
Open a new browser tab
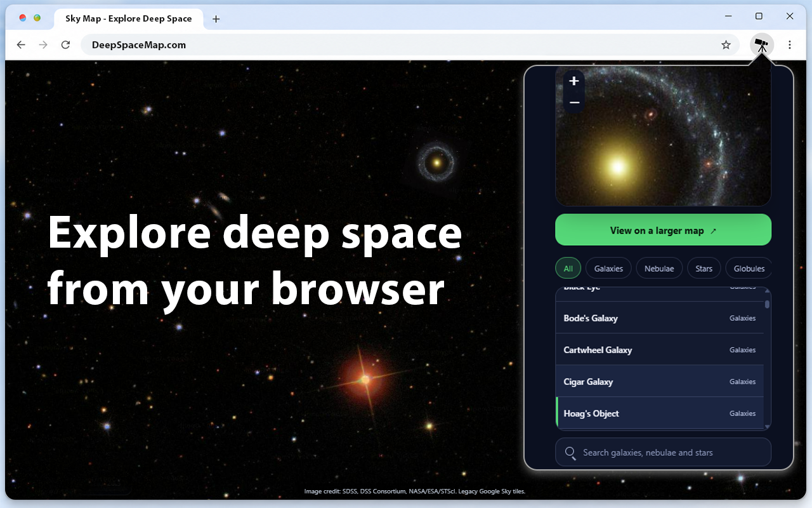point(216,19)
